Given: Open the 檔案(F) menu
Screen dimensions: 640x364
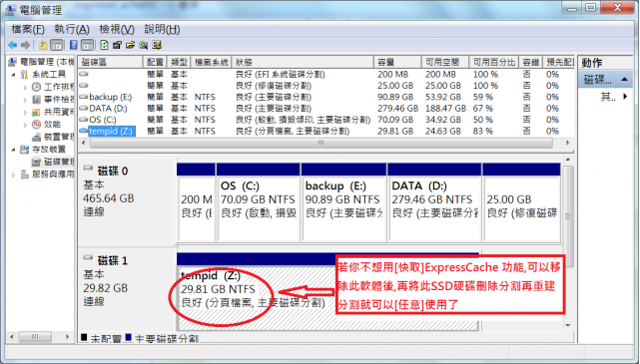Looking at the screenshot, I should [x=28, y=29].
